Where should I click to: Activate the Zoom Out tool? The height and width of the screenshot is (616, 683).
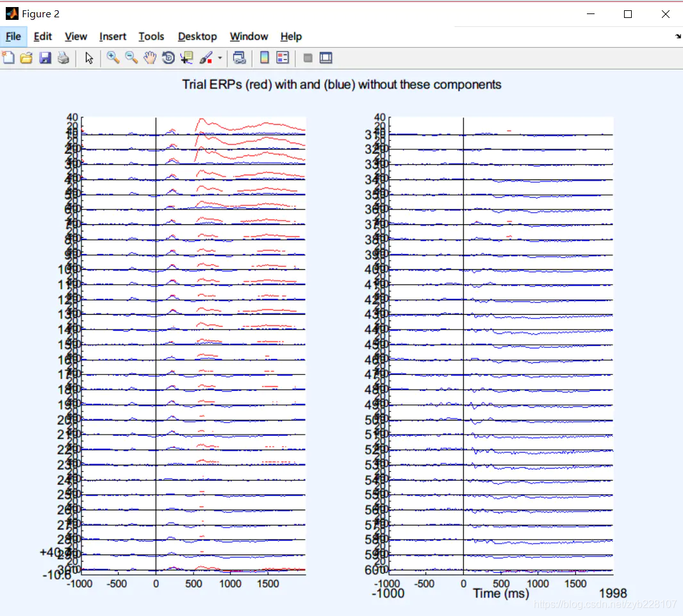pyautogui.click(x=131, y=58)
